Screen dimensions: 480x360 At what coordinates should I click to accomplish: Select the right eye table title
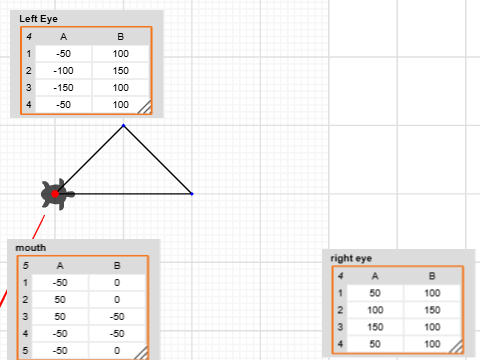351,258
